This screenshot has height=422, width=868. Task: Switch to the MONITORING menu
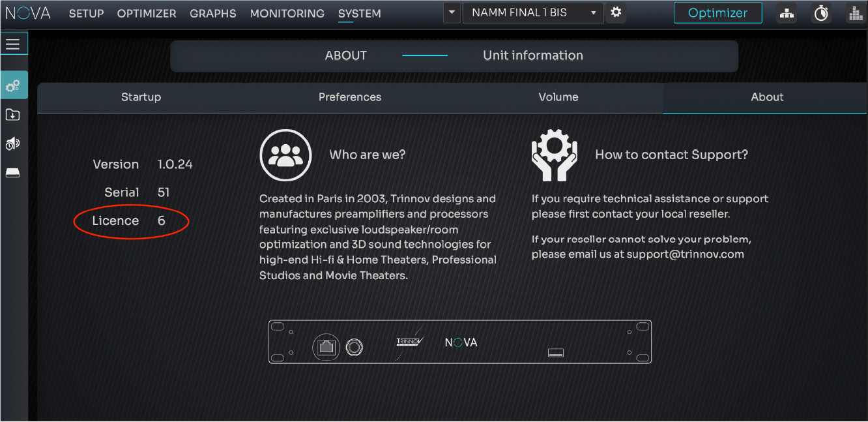[287, 13]
